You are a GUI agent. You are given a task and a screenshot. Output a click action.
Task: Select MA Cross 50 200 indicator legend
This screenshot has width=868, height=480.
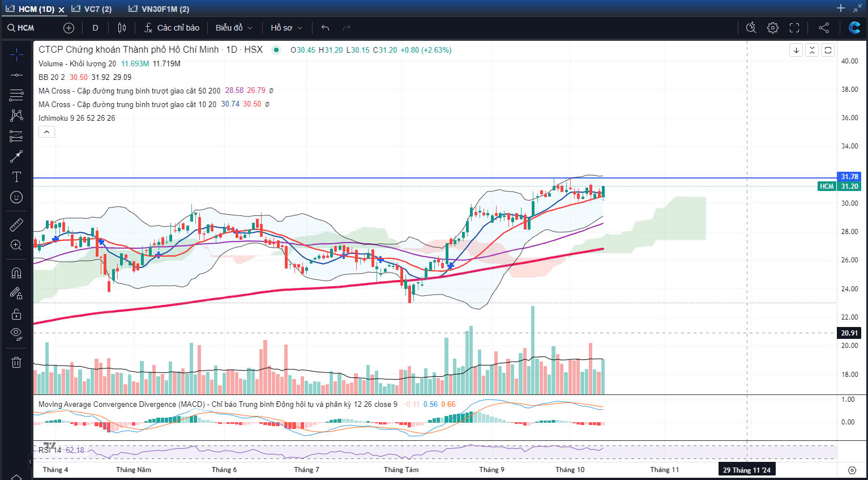point(129,91)
